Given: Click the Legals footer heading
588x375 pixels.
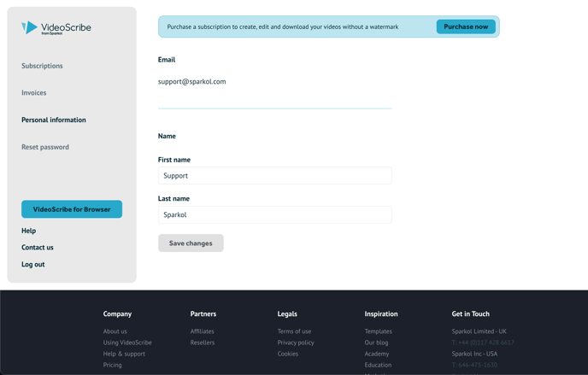Looking at the screenshot, I should tap(287, 314).
